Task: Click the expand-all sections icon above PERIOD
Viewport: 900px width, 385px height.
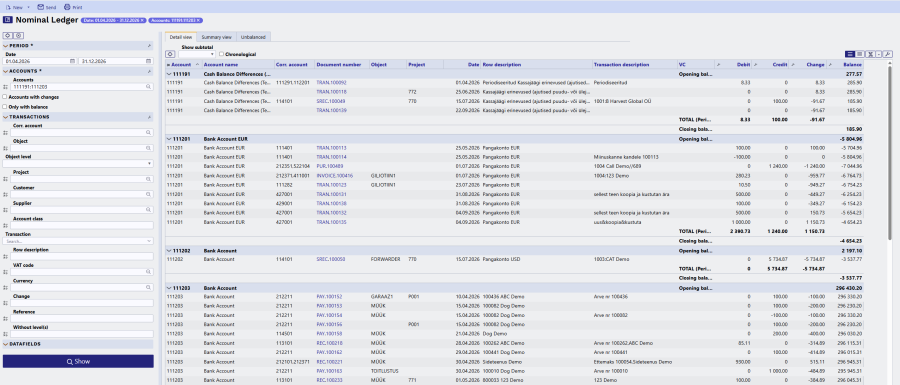Action: pyautogui.click(x=8, y=36)
